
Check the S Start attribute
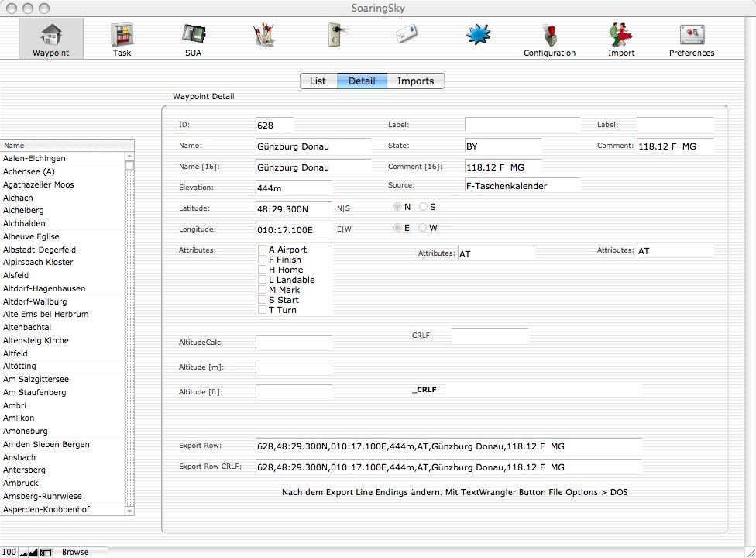[x=263, y=300]
